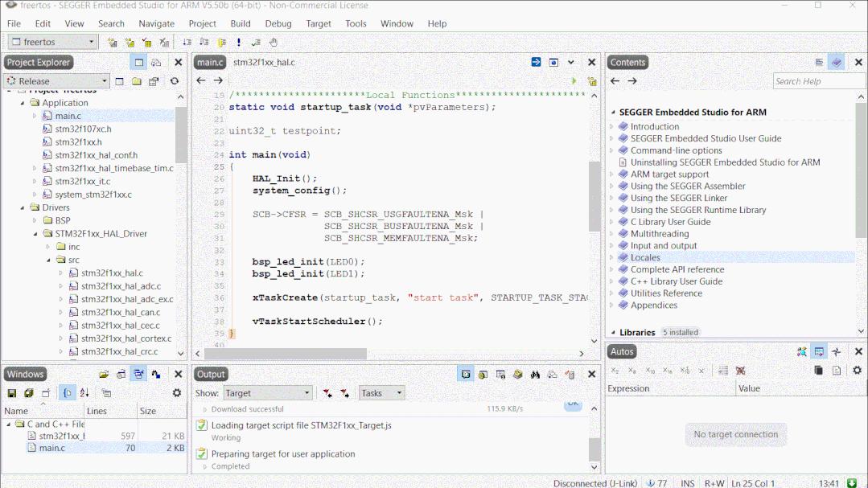Toggle hexadecimal display in the Autos panel

(666, 371)
